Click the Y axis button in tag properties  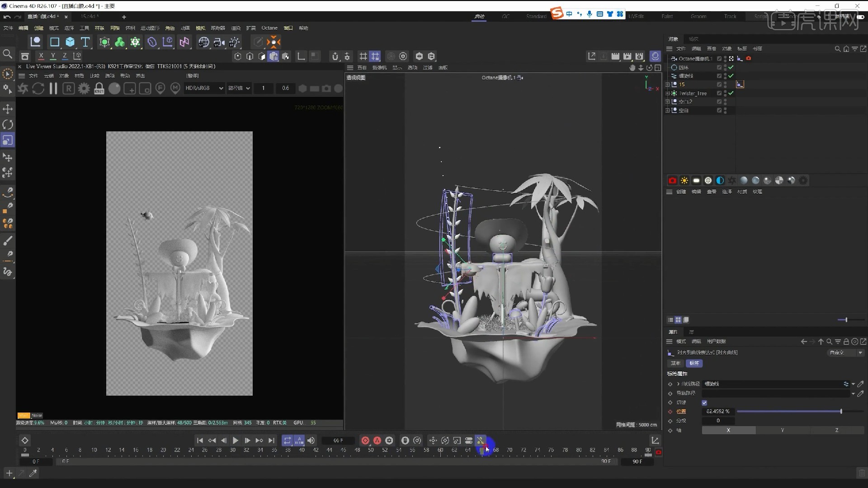782,430
